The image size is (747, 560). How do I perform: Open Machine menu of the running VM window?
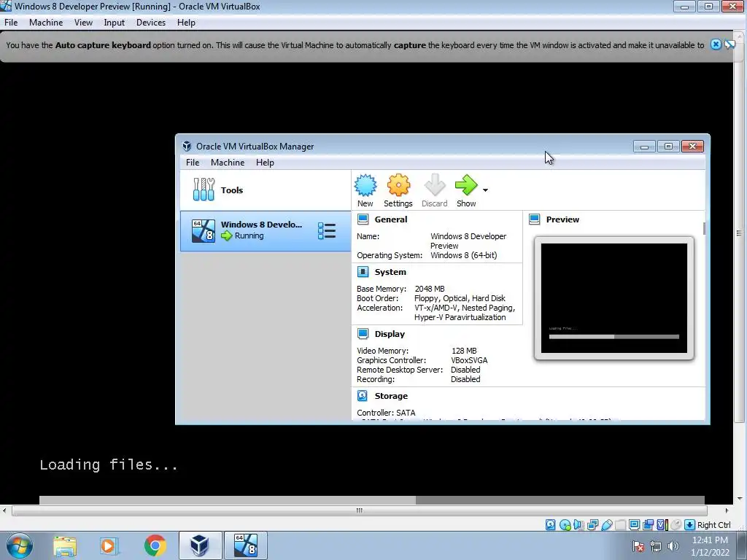46,23
